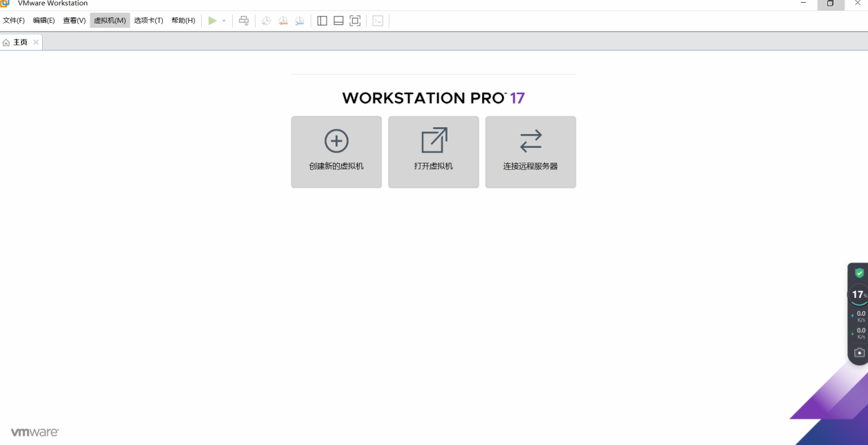Open the power options dropdown arrow
This screenshot has height=445, width=868.
(224, 21)
